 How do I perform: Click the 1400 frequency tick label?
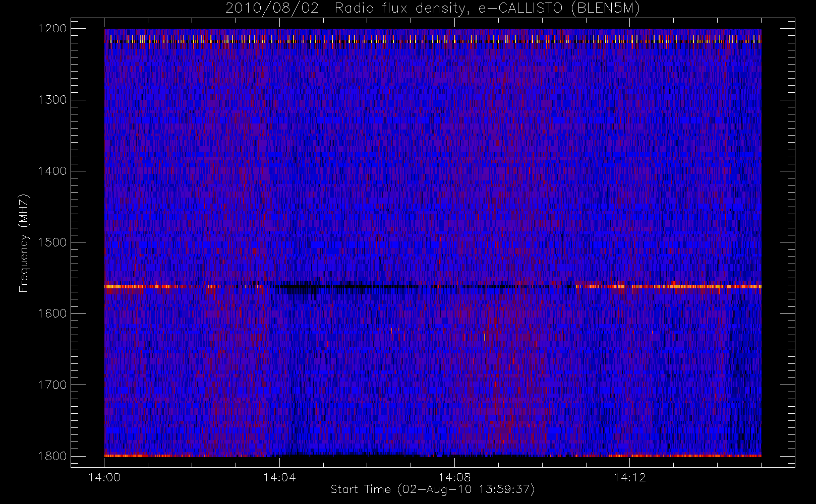click(x=53, y=171)
